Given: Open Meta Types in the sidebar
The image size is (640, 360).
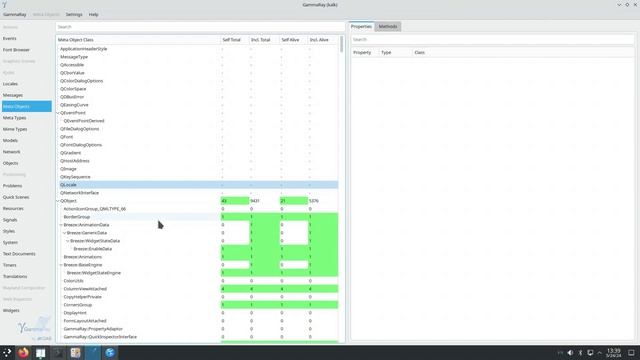Looking at the screenshot, I should coord(27,118).
